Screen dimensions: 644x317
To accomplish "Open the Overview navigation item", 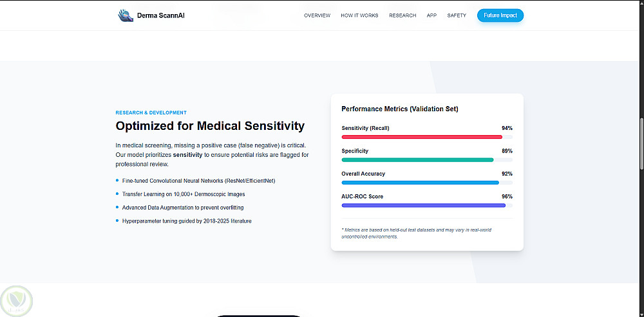I will point(317,15).
